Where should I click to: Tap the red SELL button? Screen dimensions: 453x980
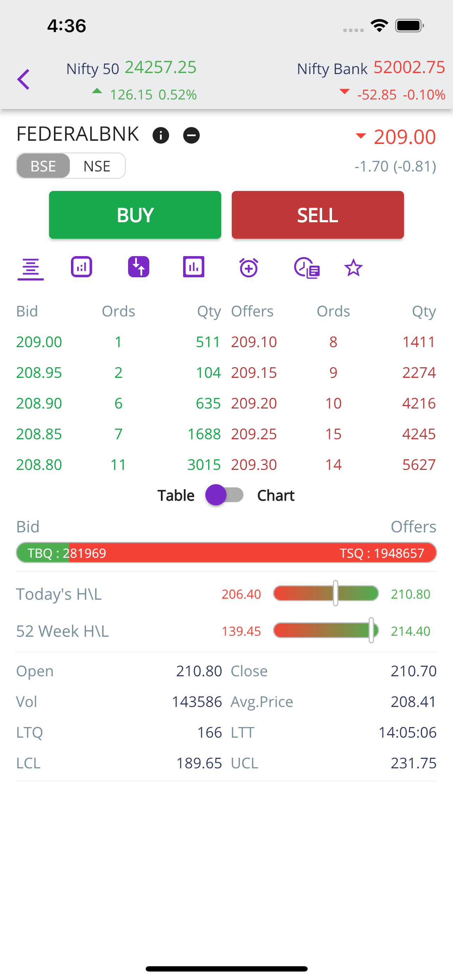(x=318, y=215)
